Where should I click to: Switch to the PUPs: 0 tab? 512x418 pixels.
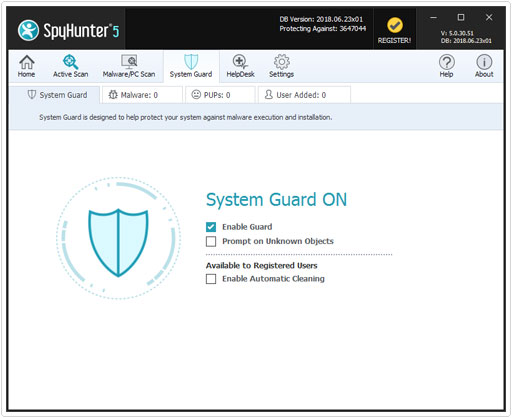pyautogui.click(x=220, y=95)
